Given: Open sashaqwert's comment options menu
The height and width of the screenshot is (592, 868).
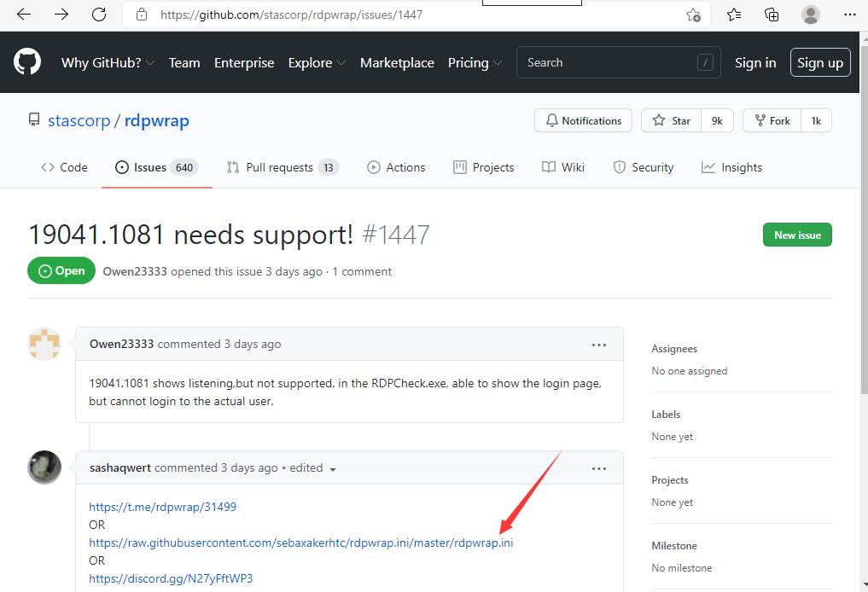Looking at the screenshot, I should (x=599, y=468).
